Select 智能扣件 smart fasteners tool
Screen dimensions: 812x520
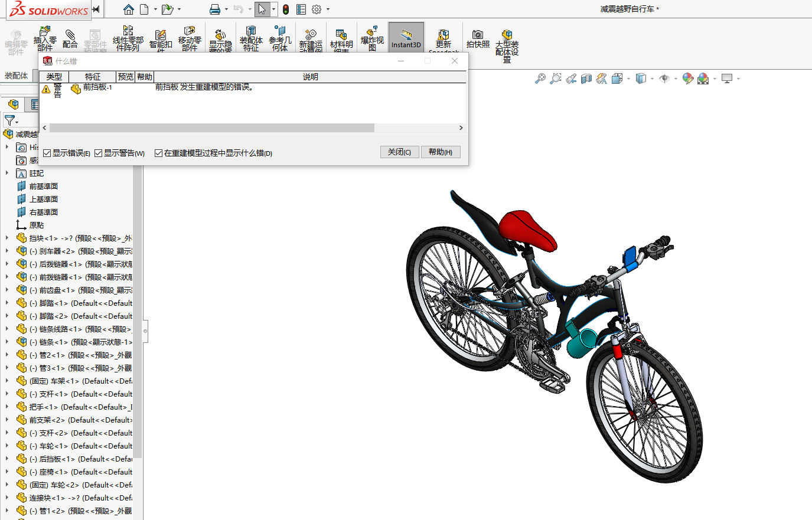coord(161,40)
